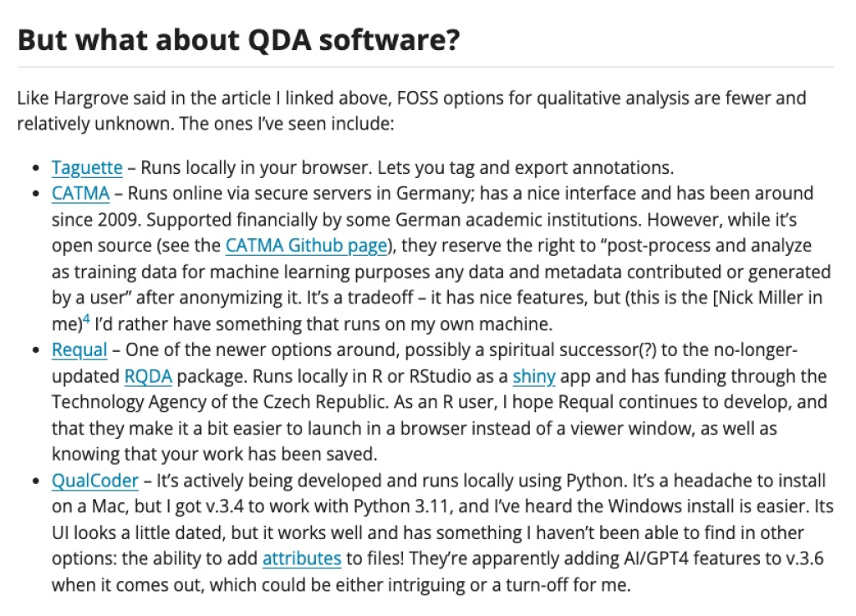856x616 pixels.
Task: Follow the CATMA Github page link
Action: pyautogui.click(x=306, y=246)
